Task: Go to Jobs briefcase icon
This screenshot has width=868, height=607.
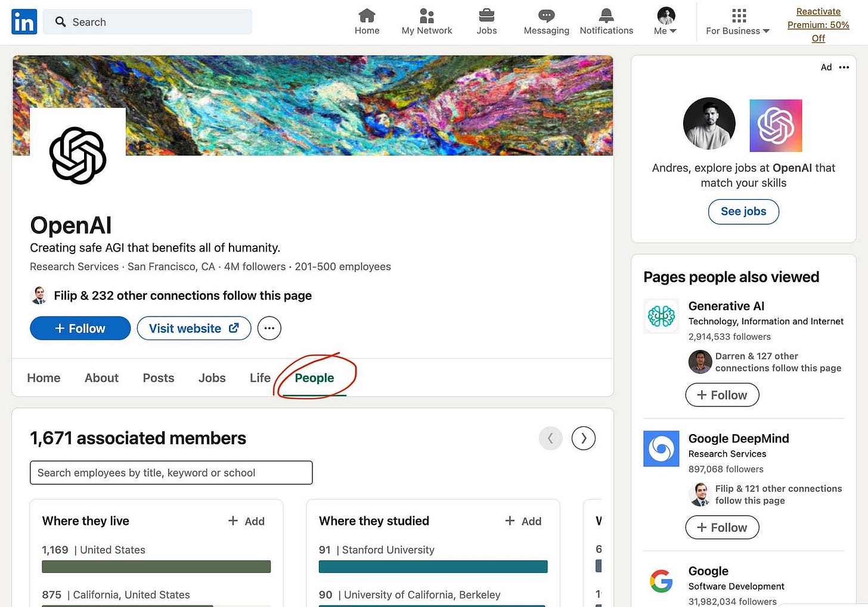Action: tap(486, 16)
